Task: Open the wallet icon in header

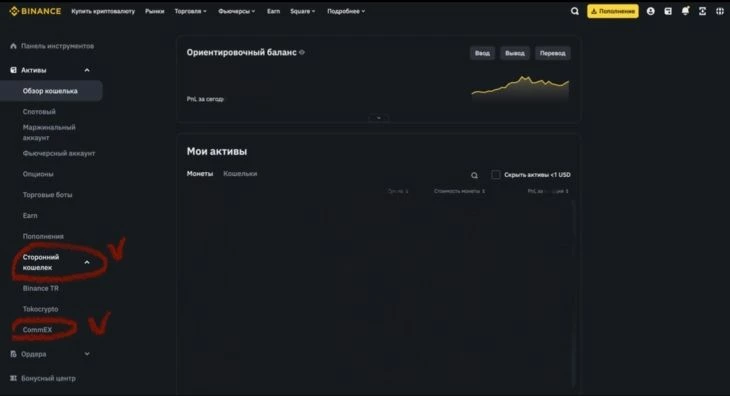Action: (x=668, y=11)
